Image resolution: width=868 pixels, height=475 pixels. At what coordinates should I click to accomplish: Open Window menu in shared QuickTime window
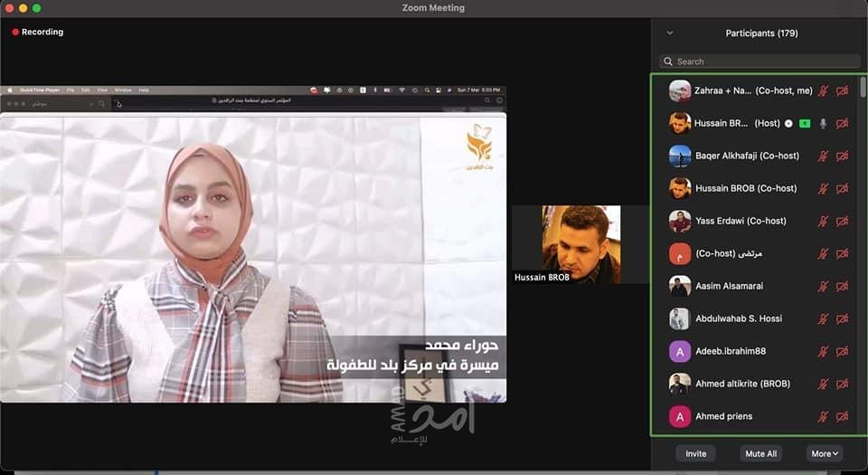[x=123, y=90]
